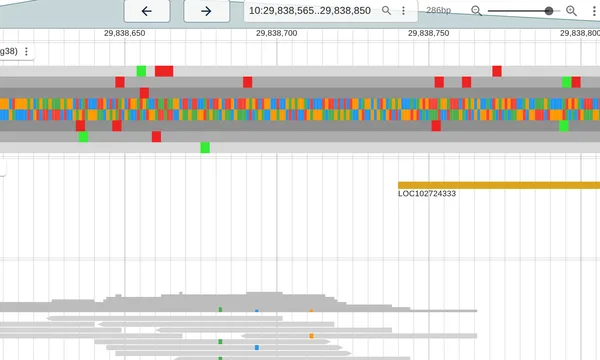
Task: Pan left with the back arrow button
Action: click(x=147, y=11)
